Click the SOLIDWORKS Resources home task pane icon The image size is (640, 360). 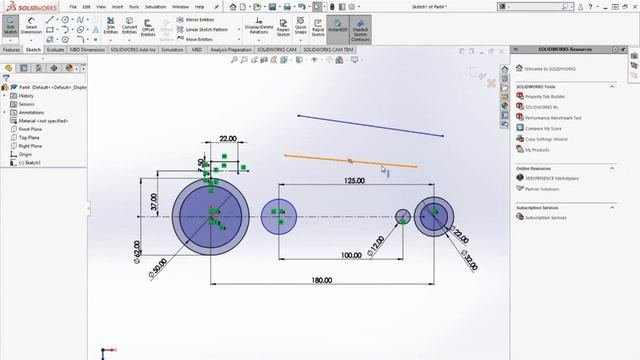505,69
